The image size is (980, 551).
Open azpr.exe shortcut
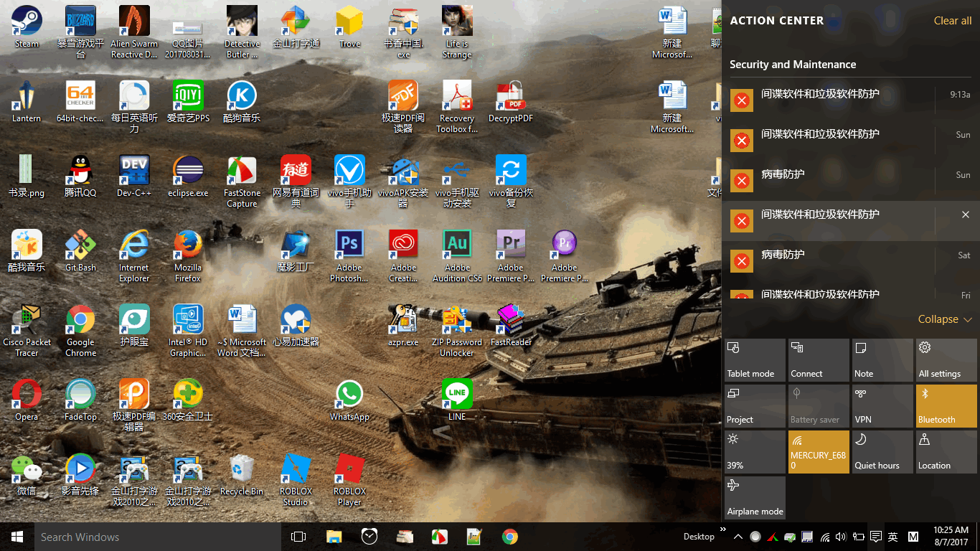[403, 326]
